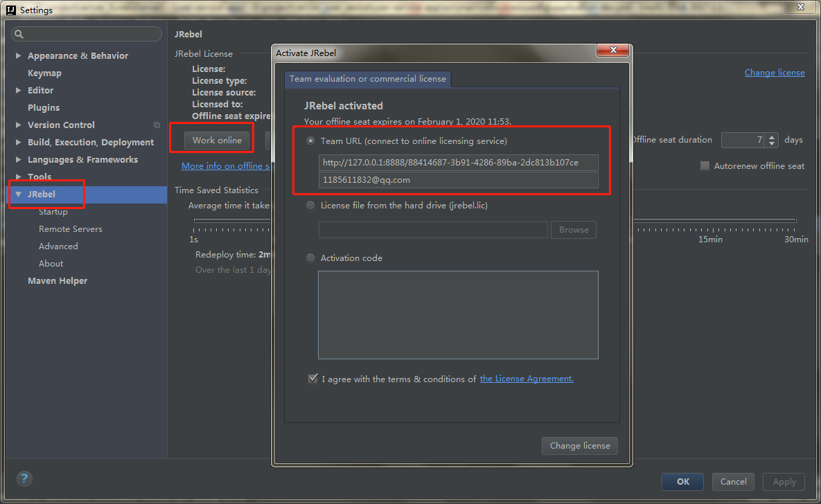The image size is (821, 504).
Task: Click the email address input field
Action: click(458, 179)
